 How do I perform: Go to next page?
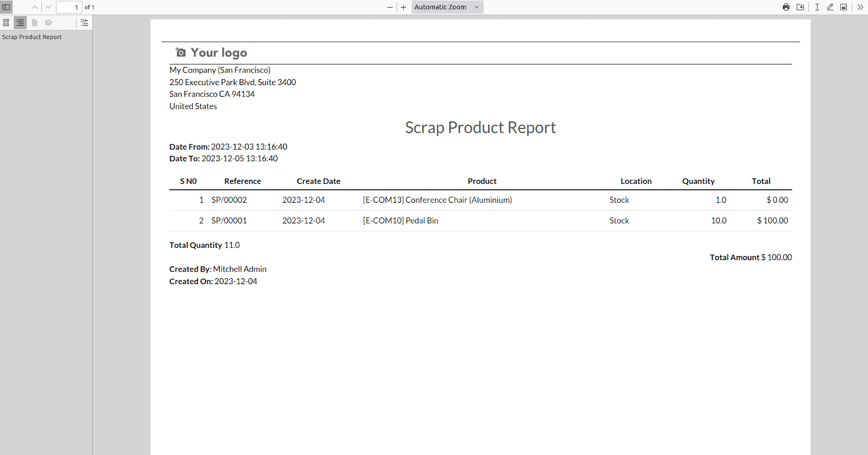click(48, 7)
